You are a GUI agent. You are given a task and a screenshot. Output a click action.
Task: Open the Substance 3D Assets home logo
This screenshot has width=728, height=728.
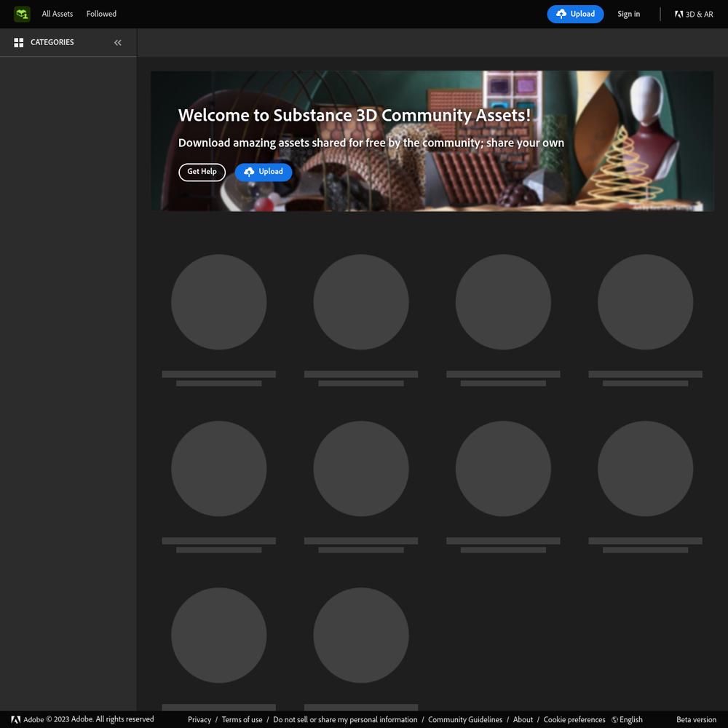point(22,14)
